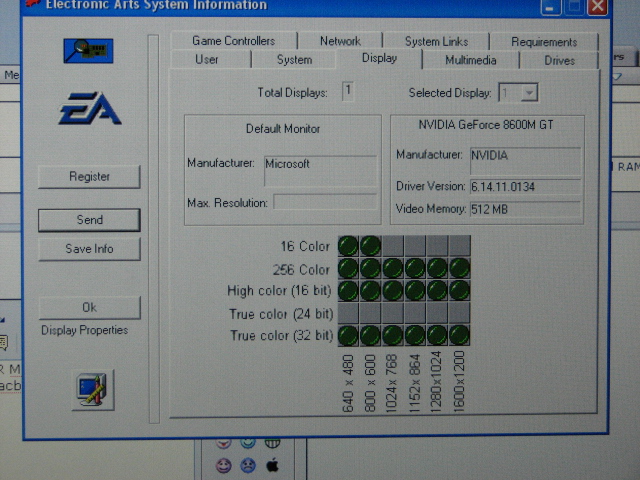The width and height of the screenshot is (640, 480).
Task: Click the High color 1280x1024 indicator
Action: pyautogui.click(x=437, y=291)
